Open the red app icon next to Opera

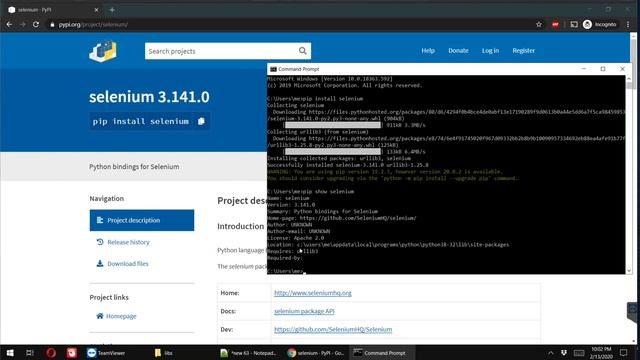click(x=72, y=353)
